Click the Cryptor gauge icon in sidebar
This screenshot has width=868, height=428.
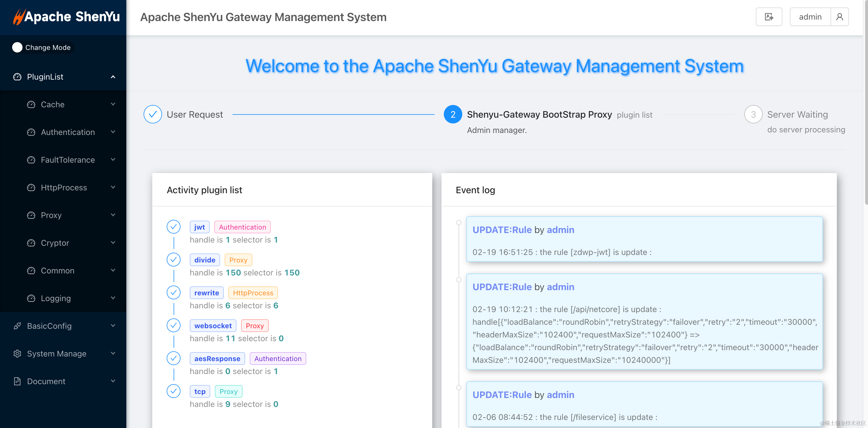[31, 243]
